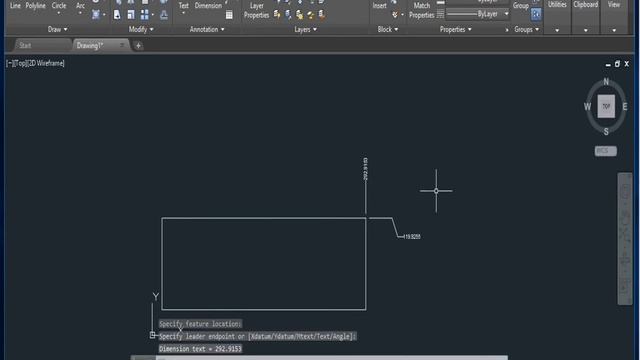Viewport: 640px width, 360px height.
Task: Click the 292.9153 ordinate dimension text
Action: (x=365, y=169)
